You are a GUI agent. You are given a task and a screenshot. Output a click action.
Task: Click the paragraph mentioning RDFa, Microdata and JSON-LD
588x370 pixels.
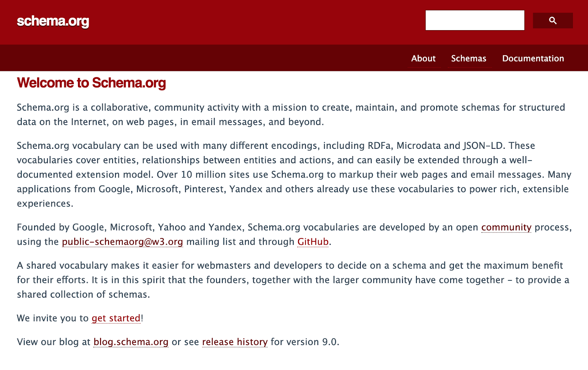[294, 175]
